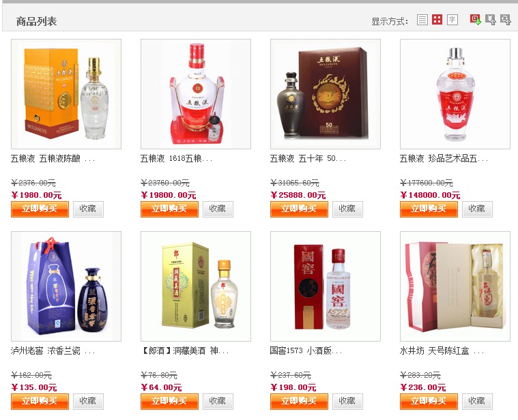Click 立即购买 for the ¥19800.00 item

point(169,209)
